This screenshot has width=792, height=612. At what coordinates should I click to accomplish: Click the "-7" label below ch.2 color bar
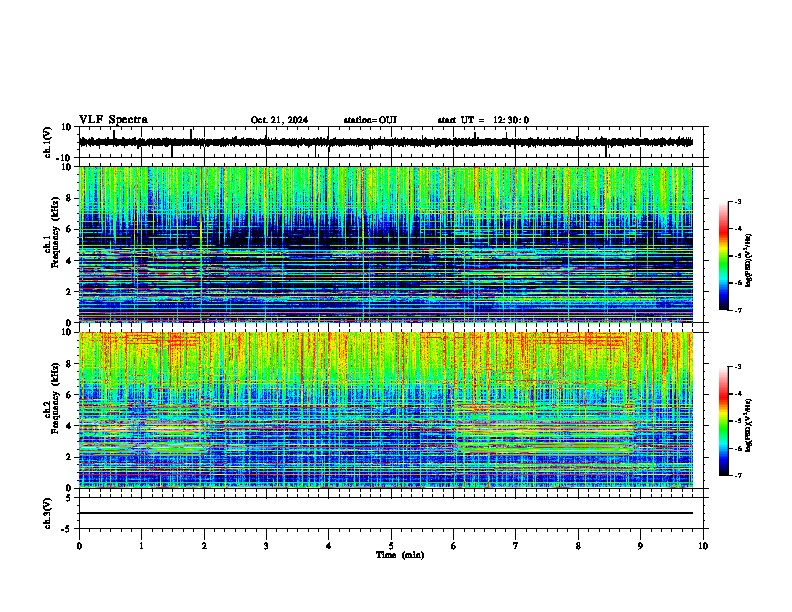point(738,476)
